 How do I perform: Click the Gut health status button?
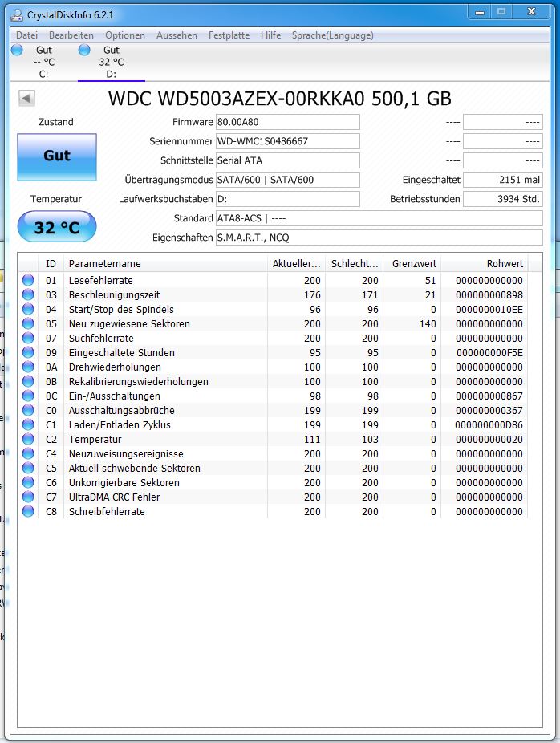click(x=57, y=156)
